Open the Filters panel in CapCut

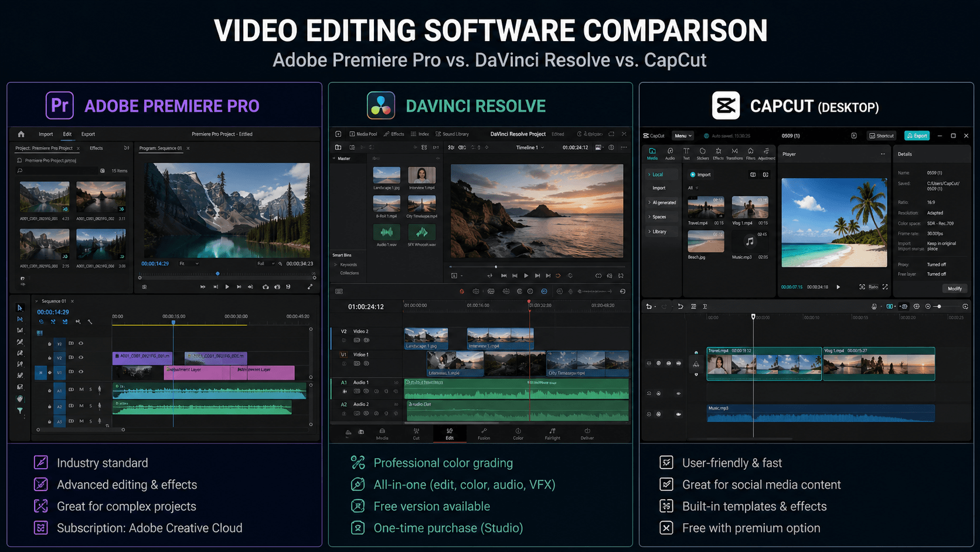coord(751,154)
